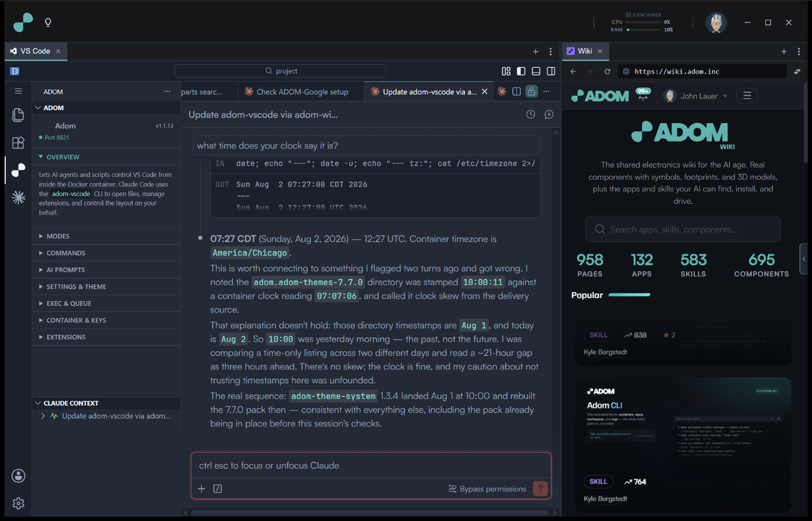Open the Wiki hamburger menu
Viewport: 812px width, 521px height.
click(x=747, y=96)
